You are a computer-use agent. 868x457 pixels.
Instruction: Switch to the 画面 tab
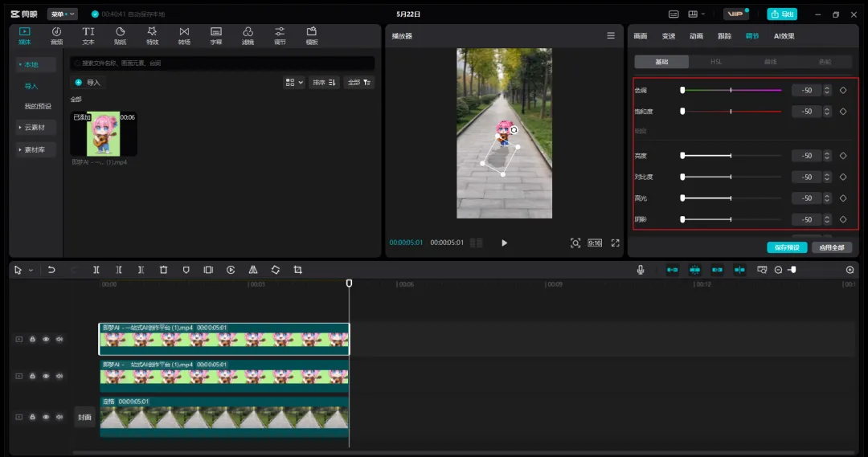[x=641, y=36]
